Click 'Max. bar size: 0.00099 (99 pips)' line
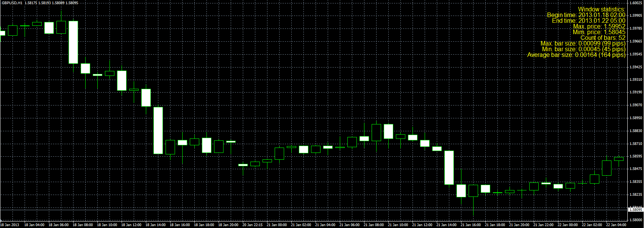 (x=583, y=43)
